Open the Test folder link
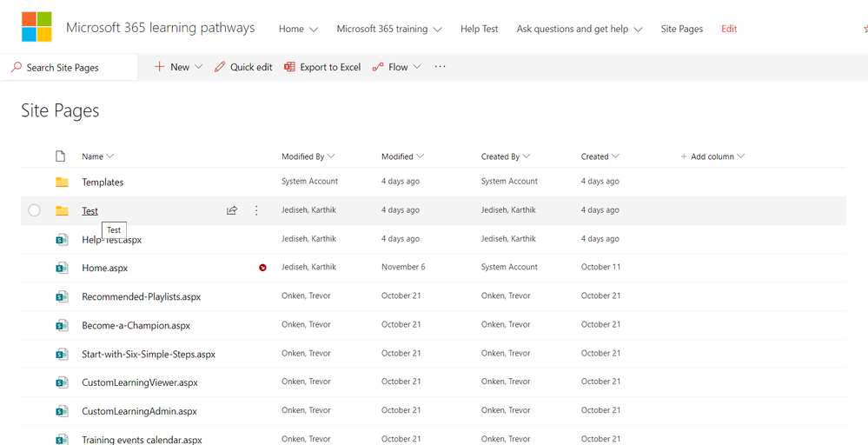 (x=89, y=211)
